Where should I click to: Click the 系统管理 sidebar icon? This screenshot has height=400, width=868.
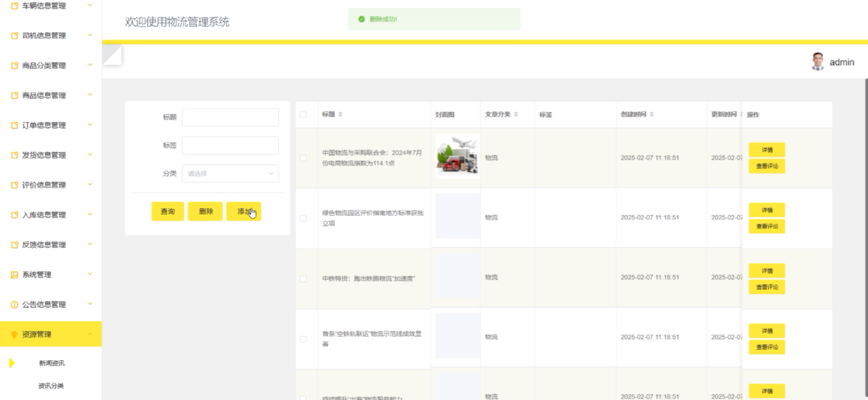[14, 274]
